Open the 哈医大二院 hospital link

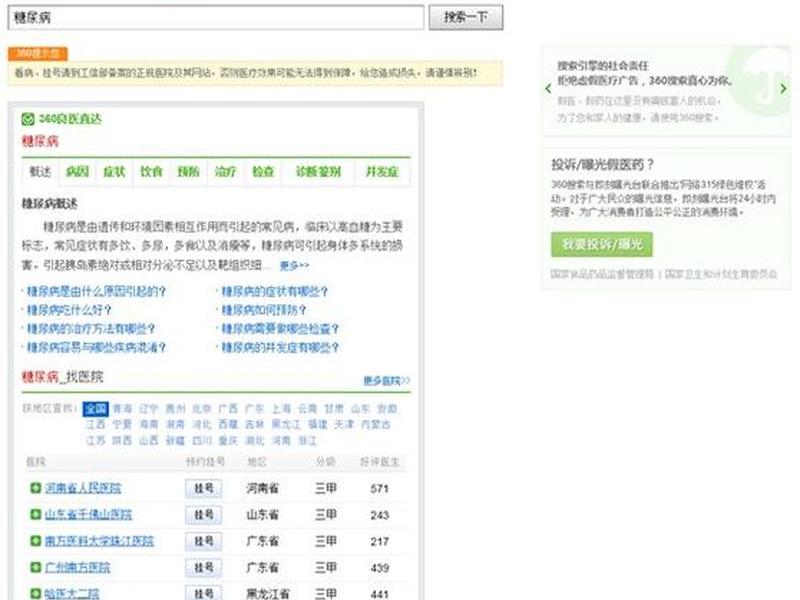click(x=72, y=594)
